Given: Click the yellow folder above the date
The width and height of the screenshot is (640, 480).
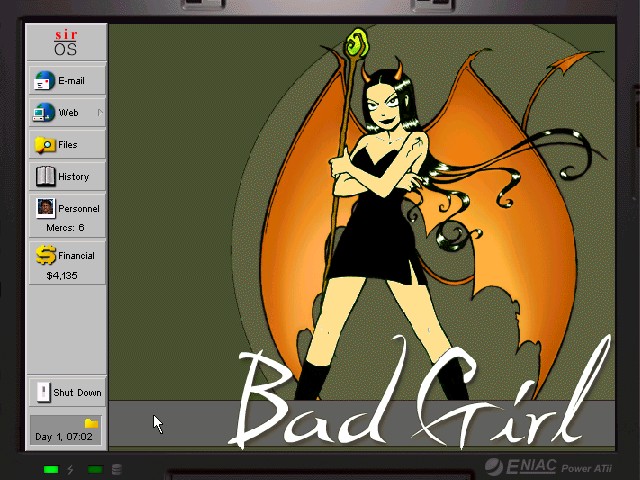Looking at the screenshot, I should click(91, 423).
